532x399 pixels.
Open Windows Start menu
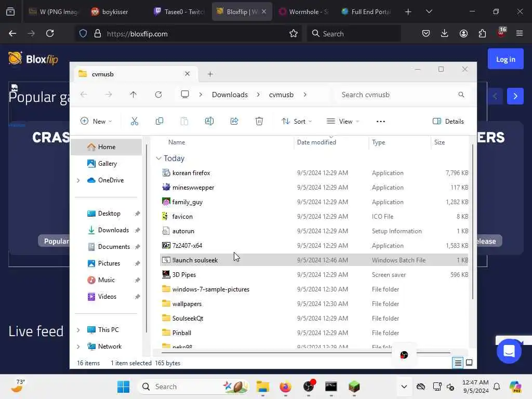(x=123, y=387)
